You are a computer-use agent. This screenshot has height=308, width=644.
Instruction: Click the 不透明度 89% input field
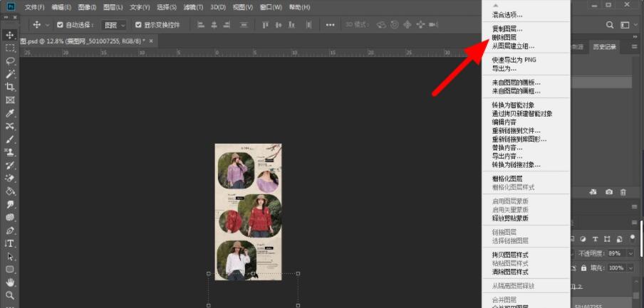[x=616, y=253]
